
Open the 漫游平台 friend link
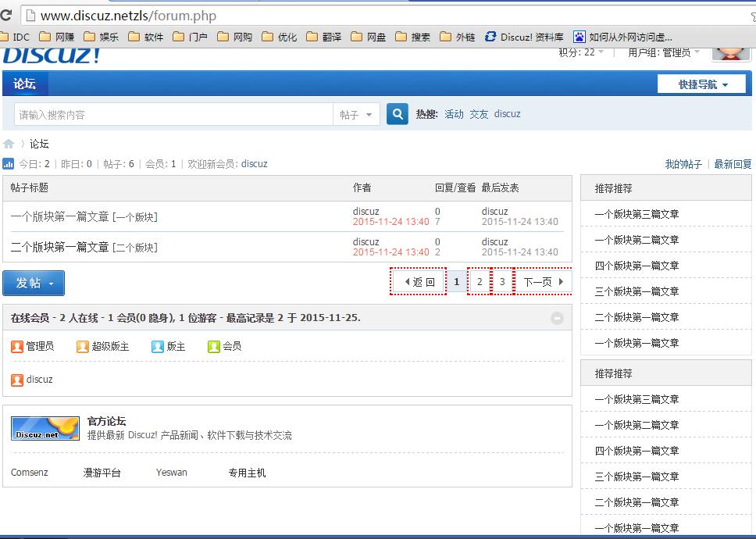point(102,473)
